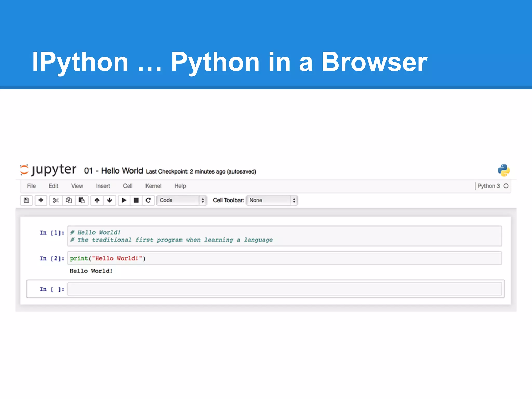Click the Cell Toolbar: label

point(229,200)
